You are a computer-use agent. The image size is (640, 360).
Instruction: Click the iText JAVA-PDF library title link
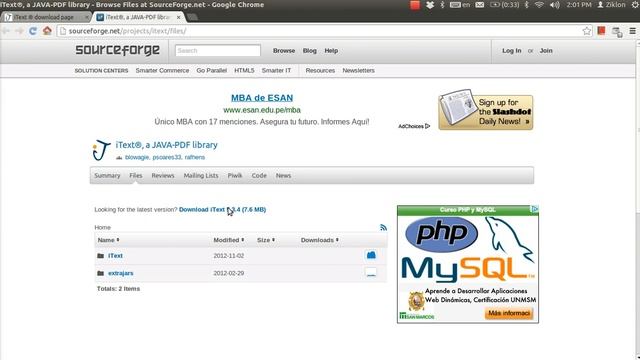coord(167,145)
